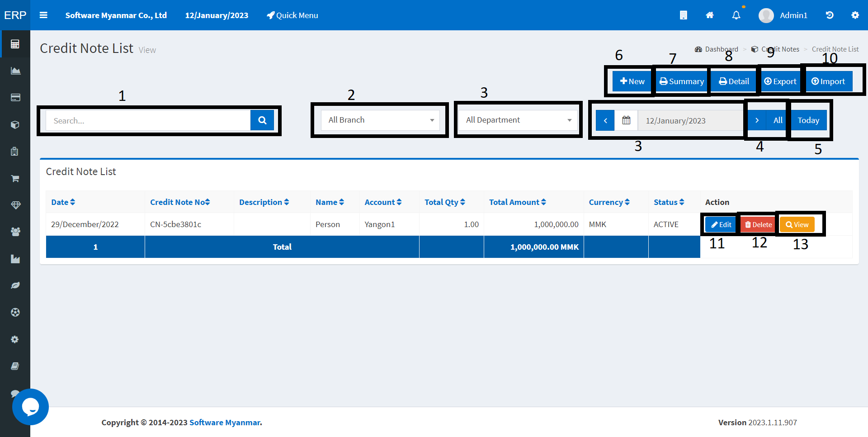Open credit card icon in sidebar
868x437 pixels.
pyautogui.click(x=15, y=97)
